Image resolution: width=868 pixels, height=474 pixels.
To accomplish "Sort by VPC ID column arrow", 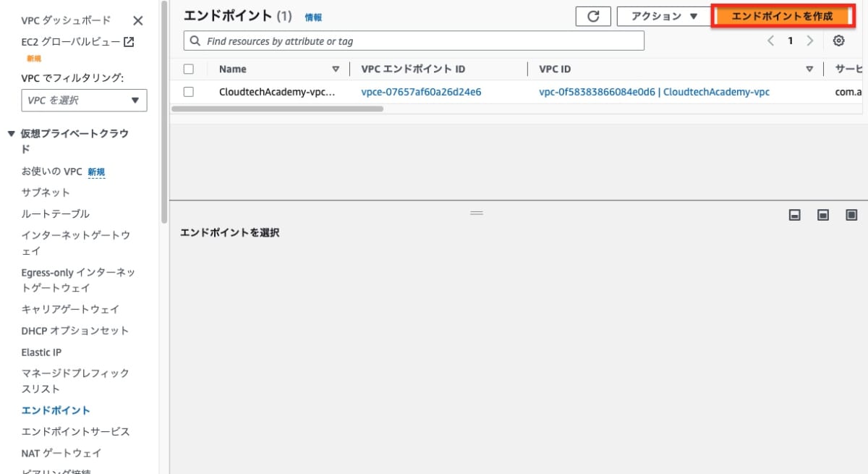I will (810, 69).
